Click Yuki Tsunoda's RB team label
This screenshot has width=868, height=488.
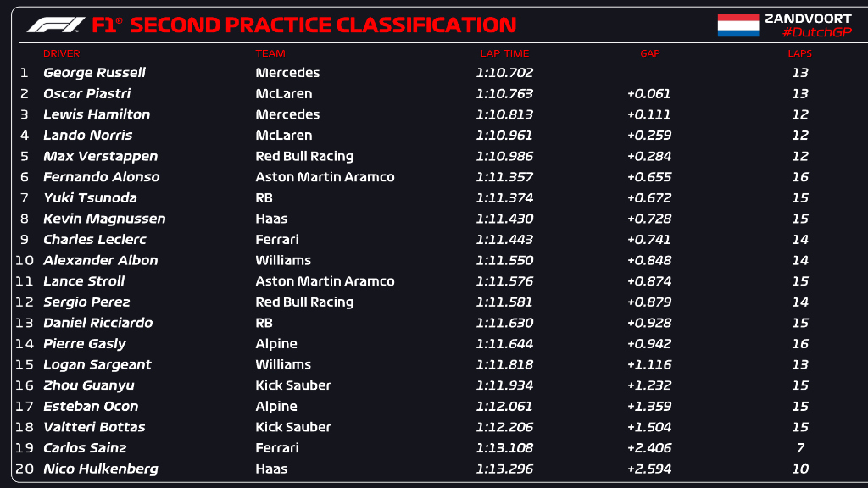coord(264,198)
